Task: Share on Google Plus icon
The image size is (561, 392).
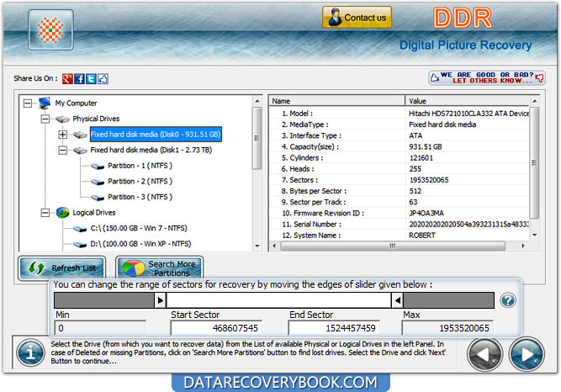Action: [67, 78]
